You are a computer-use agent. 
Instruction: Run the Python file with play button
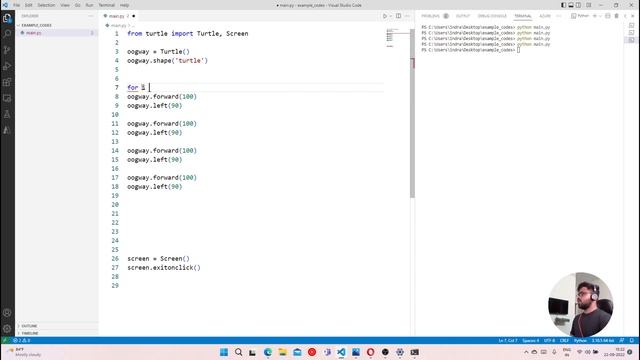[384, 16]
